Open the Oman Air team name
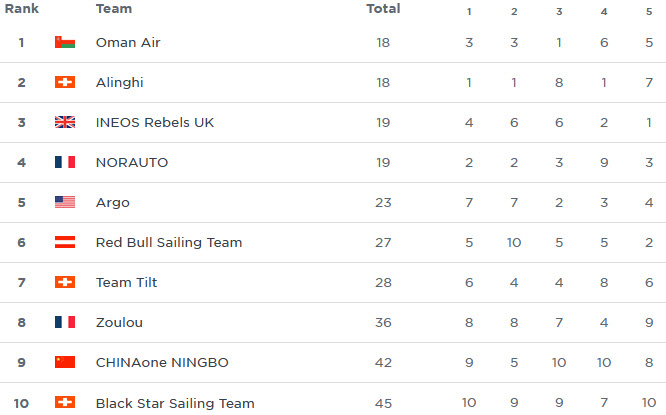Screen dimensions: 666x415 point(128,42)
